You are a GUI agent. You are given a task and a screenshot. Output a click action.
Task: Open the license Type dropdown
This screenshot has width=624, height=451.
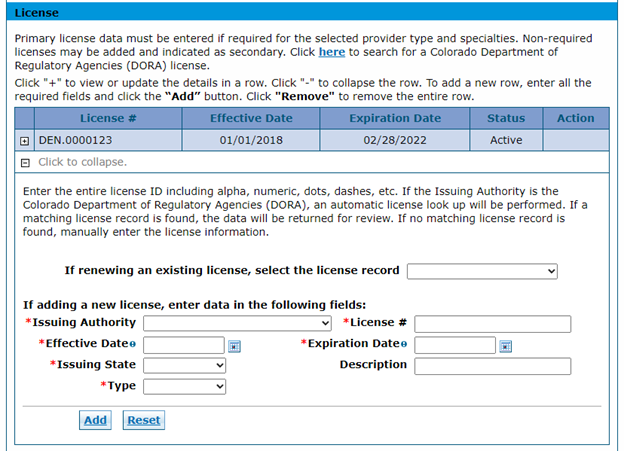point(185,387)
